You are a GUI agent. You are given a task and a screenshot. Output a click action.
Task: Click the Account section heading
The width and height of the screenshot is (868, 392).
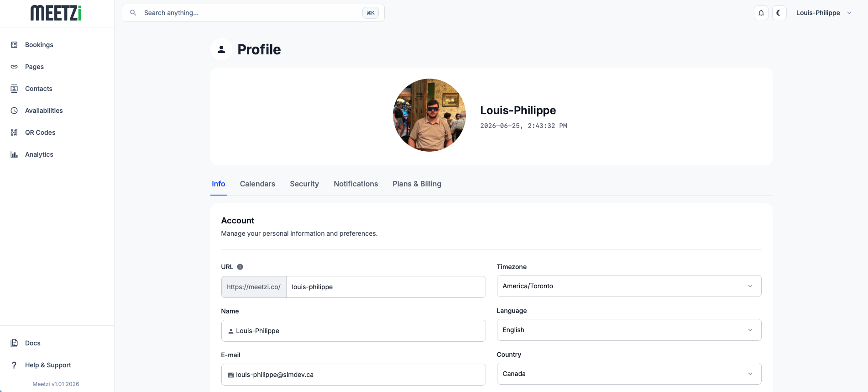238,221
